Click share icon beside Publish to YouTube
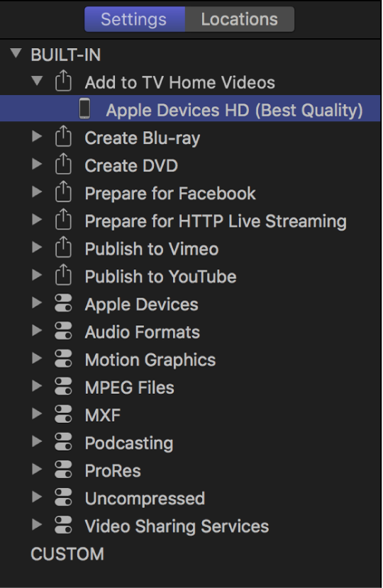This screenshot has width=383, height=588. click(63, 275)
